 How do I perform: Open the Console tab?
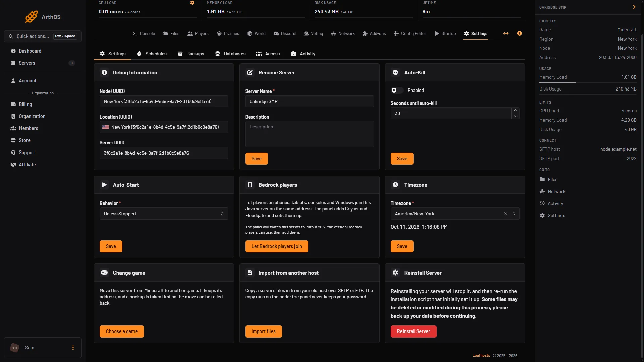coord(144,33)
